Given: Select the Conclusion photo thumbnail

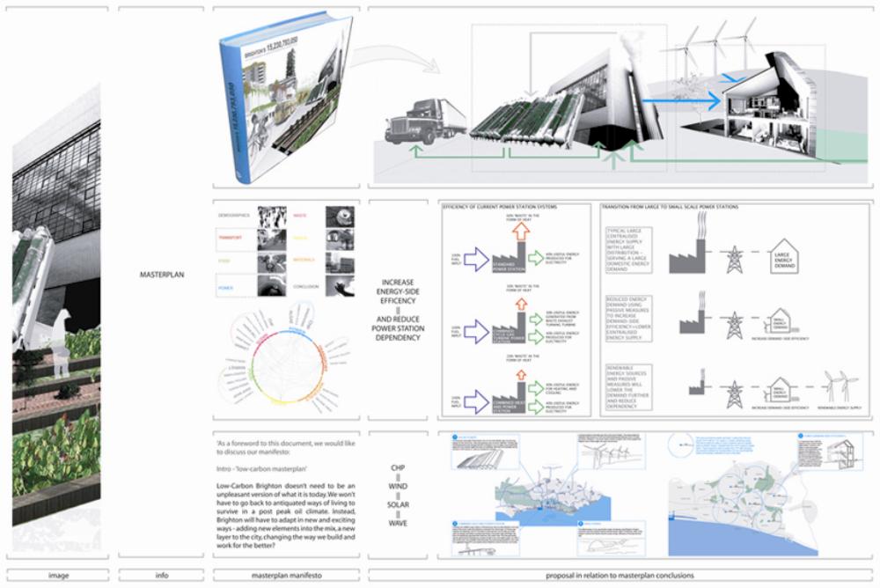Looking at the screenshot, I should 341,284.
